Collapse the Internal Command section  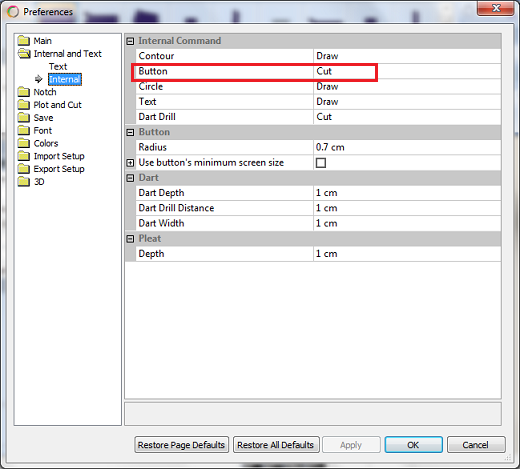pyautogui.click(x=130, y=41)
